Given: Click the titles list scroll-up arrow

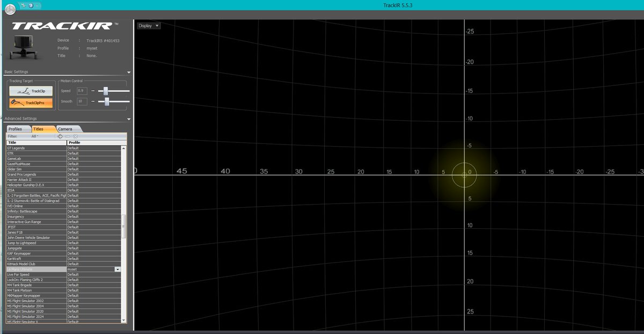Looking at the screenshot, I should (x=125, y=148).
